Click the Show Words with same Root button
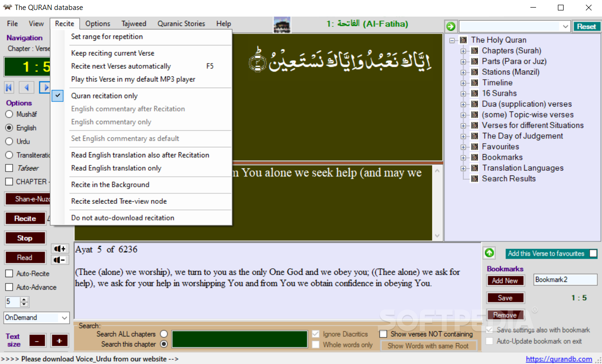The height and width of the screenshot is (364, 602). pyautogui.click(x=428, y=346)
